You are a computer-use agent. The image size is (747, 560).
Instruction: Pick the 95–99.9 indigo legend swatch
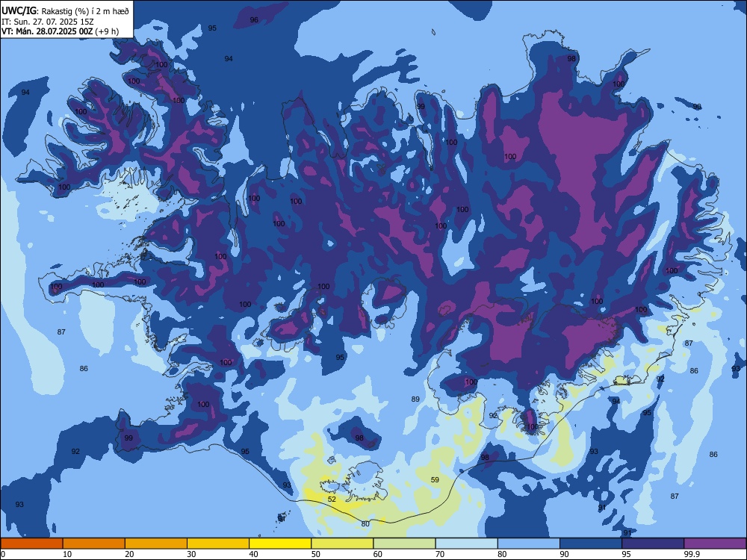(x=653, y=544)
